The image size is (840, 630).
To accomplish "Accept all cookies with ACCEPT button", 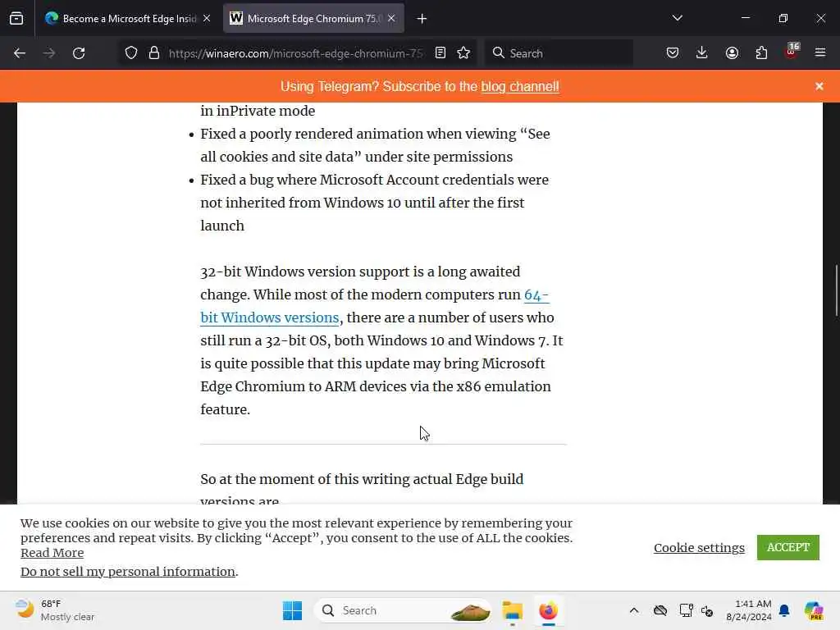I will point(788,547).
